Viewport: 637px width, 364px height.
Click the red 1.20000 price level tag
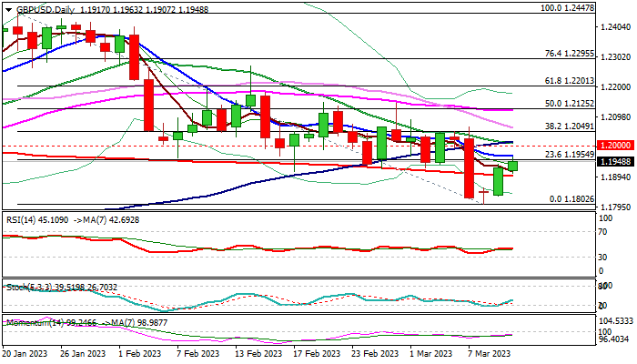616,146
